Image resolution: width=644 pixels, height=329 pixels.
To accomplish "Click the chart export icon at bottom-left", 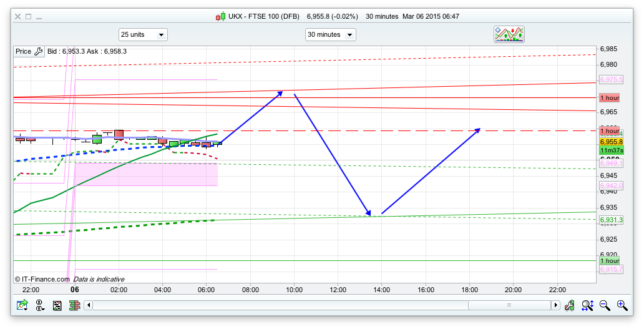I will (x=22, y=305).
